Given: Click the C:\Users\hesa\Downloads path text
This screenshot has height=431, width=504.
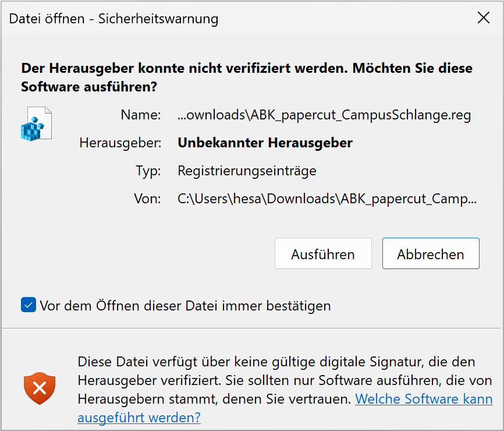Looking at the screenshot, I should click(326, 199).
